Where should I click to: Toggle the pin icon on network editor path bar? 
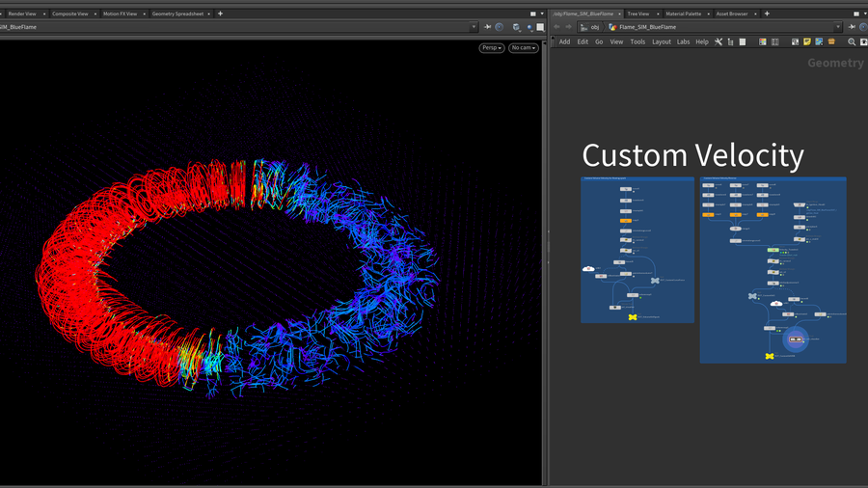pyautogui.click(x=852, y=27)
